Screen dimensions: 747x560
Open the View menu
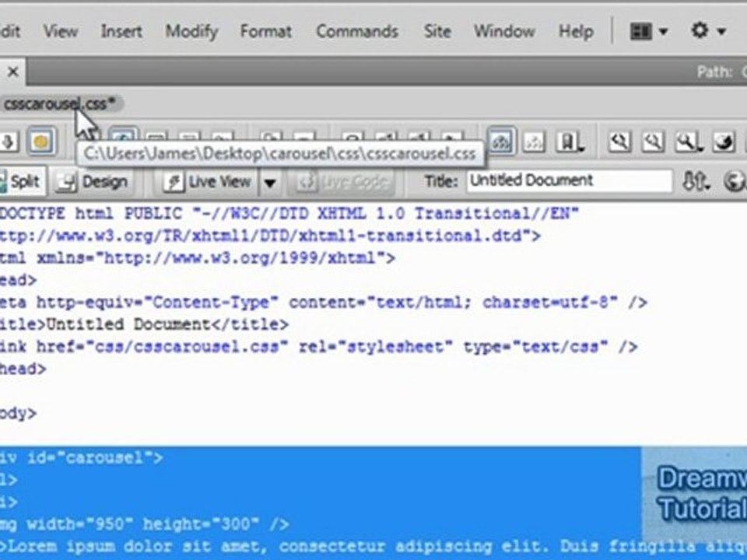(61, 31)
